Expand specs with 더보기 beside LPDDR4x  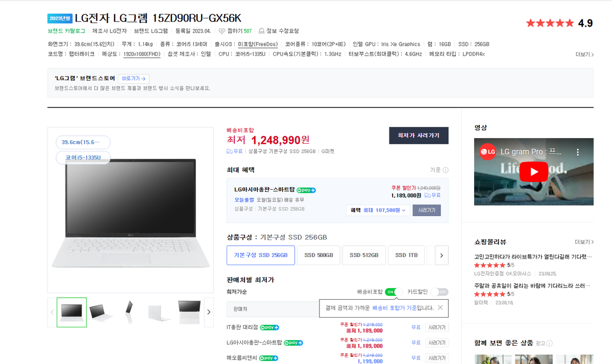pos(584,55)
